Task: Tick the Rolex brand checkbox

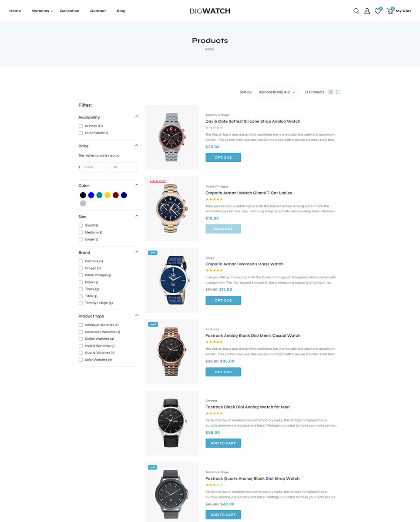Action: point(81,282)
